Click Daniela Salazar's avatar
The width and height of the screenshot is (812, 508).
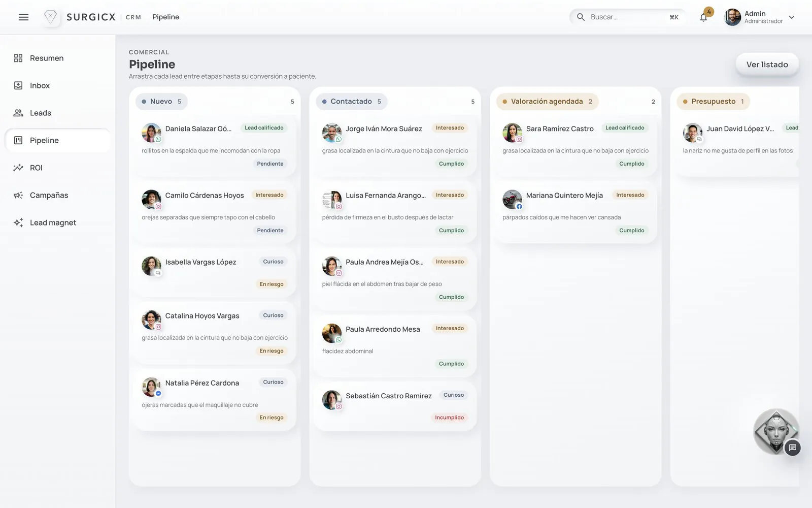[x=151, y=133]
